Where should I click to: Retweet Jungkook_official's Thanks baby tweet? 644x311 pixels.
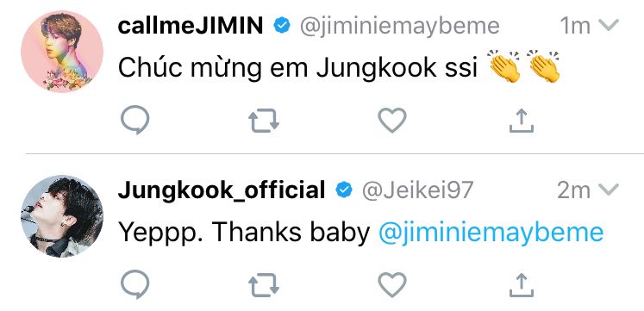pyautogui.click(x=264, y=285)
